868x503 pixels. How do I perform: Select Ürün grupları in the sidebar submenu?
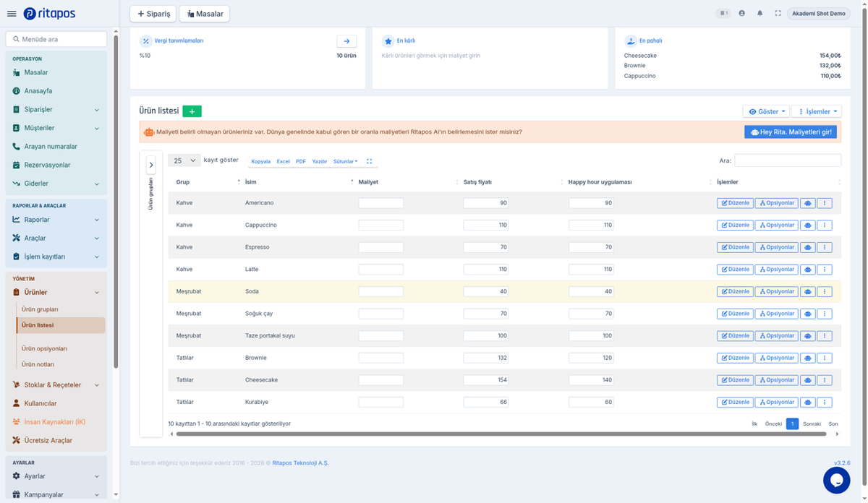tap(41, 309)
